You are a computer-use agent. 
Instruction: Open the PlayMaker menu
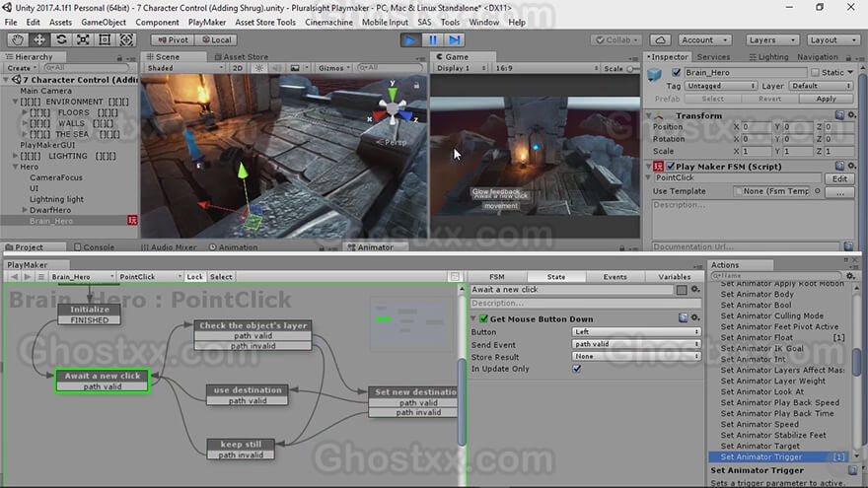point(207,22)
